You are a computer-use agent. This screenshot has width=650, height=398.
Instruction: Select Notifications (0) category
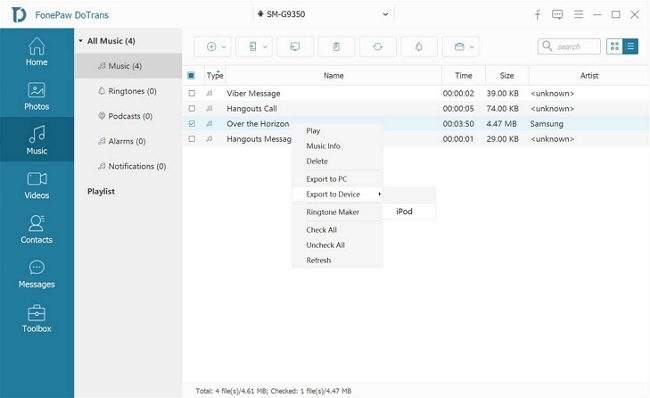(x=128, y=166)
